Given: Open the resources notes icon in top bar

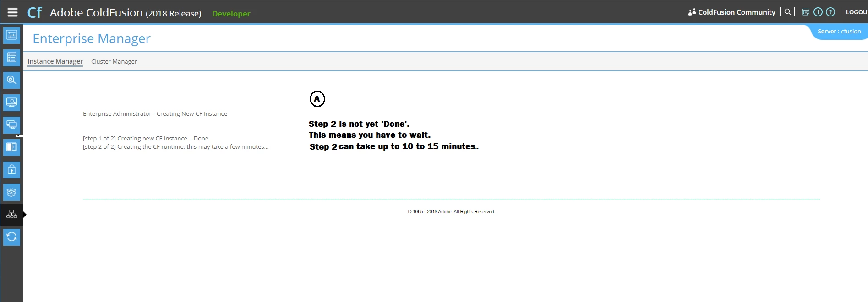Looking at the screenshot, I should (x=806, y=12).
